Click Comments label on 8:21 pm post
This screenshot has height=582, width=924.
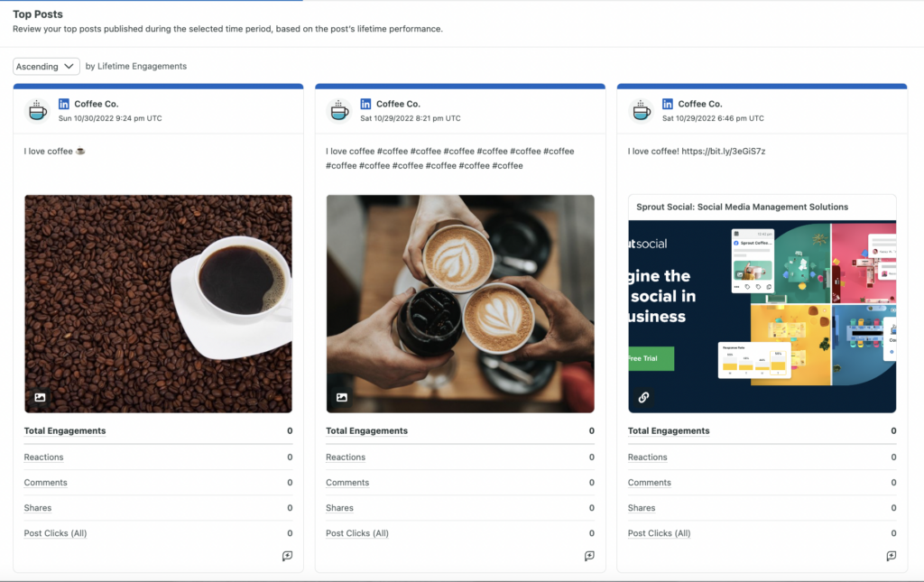[x=347, y=483]
